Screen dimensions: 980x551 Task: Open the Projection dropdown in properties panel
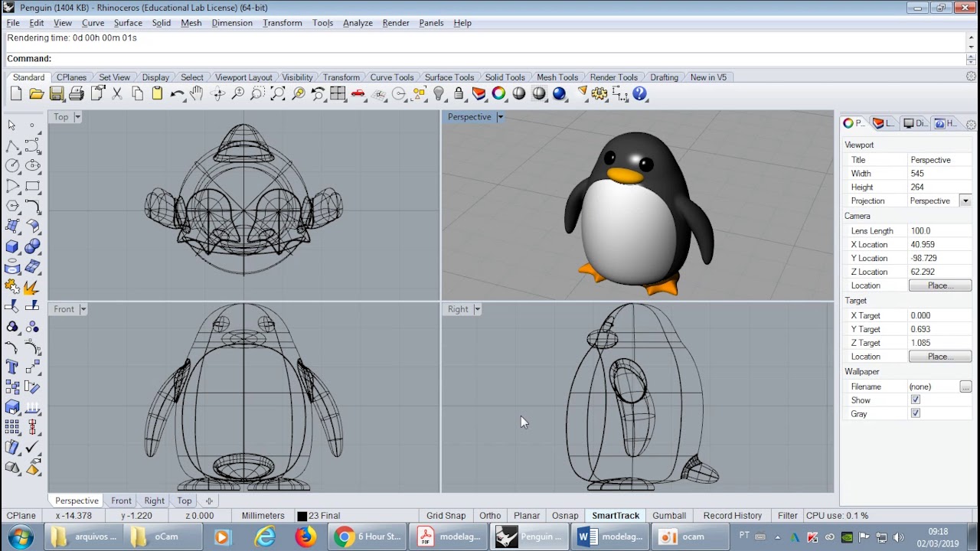coord(965,201)
